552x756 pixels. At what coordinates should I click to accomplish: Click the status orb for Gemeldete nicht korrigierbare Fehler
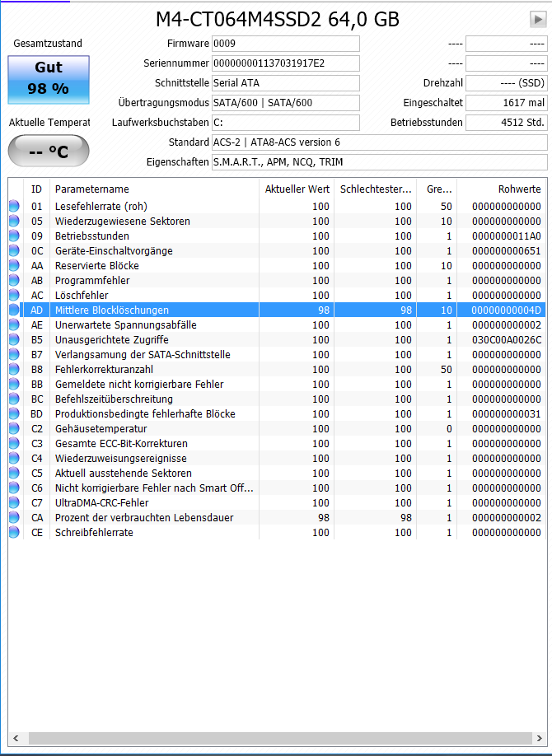click(14, 385)
